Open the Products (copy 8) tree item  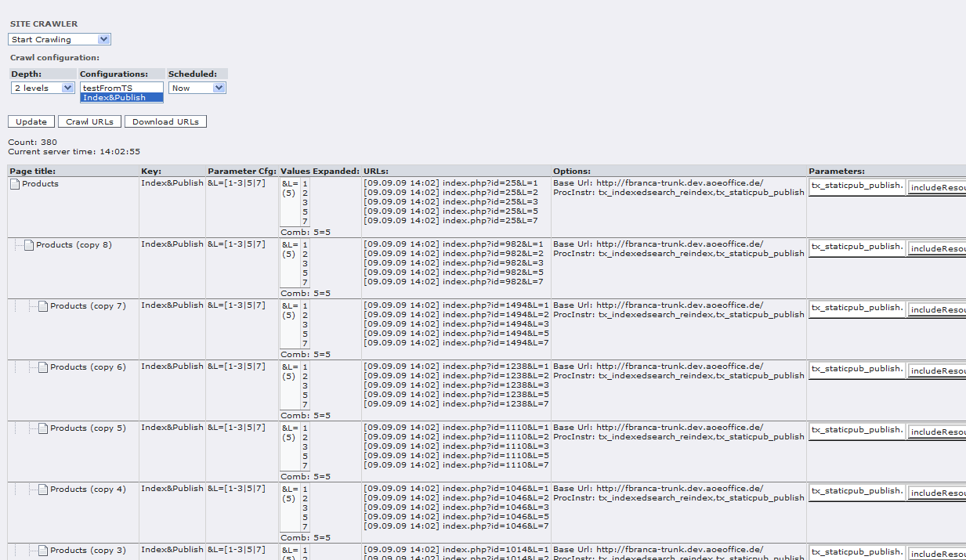click(74, 245)
